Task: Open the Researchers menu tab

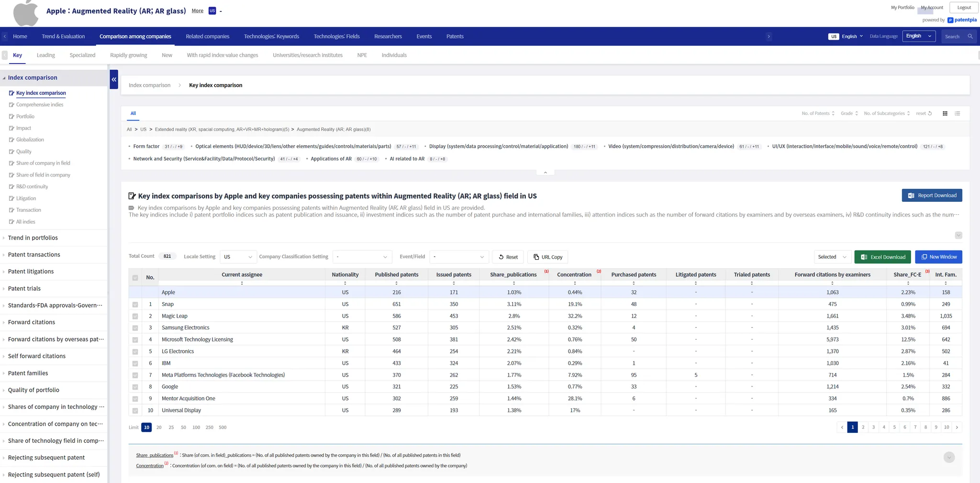Action: pos(388,36)
